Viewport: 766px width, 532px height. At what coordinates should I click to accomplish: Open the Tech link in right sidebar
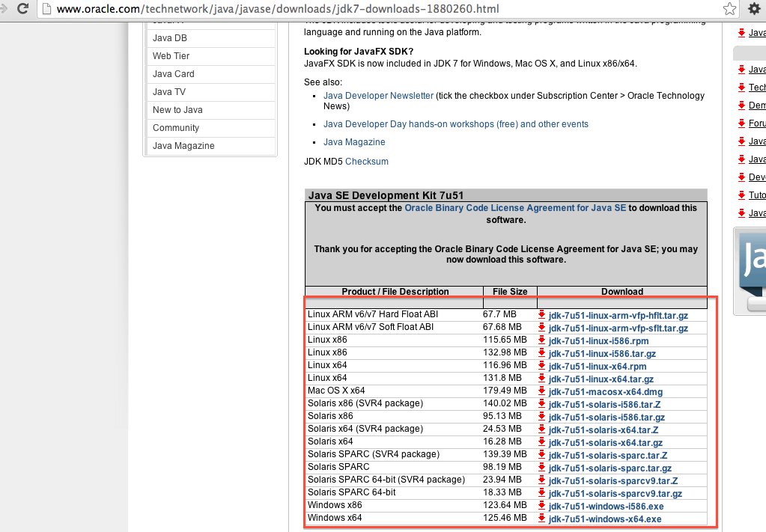coord(757,88)
